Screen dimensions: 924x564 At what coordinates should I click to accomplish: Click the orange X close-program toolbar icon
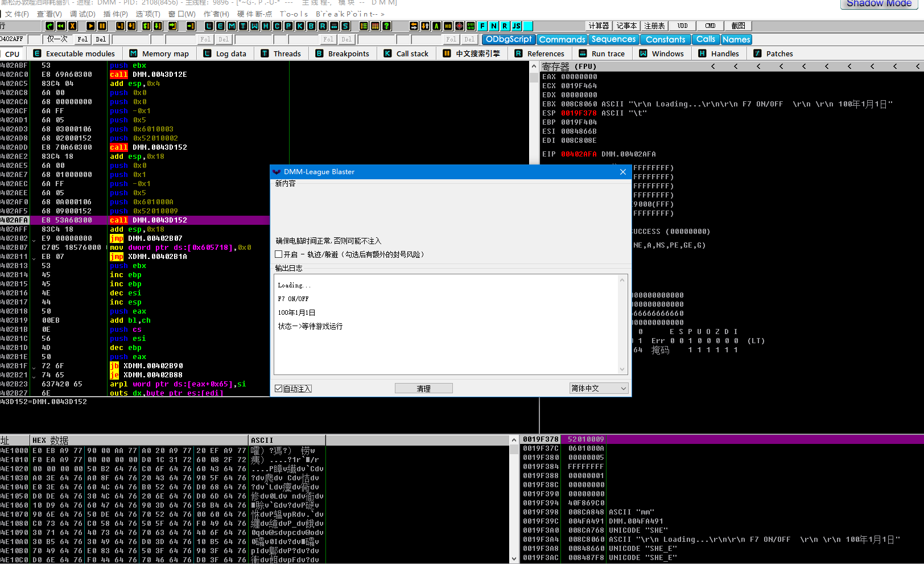click(72, 26)
